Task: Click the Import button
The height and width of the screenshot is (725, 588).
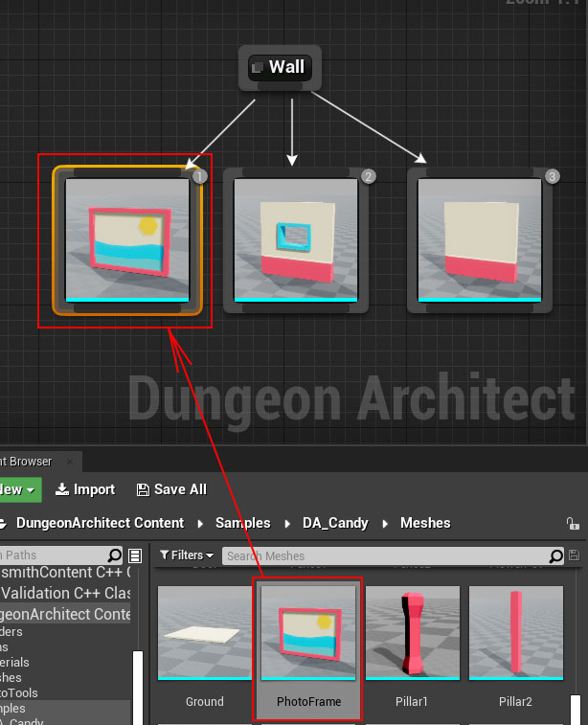Action: coord(85,489)
